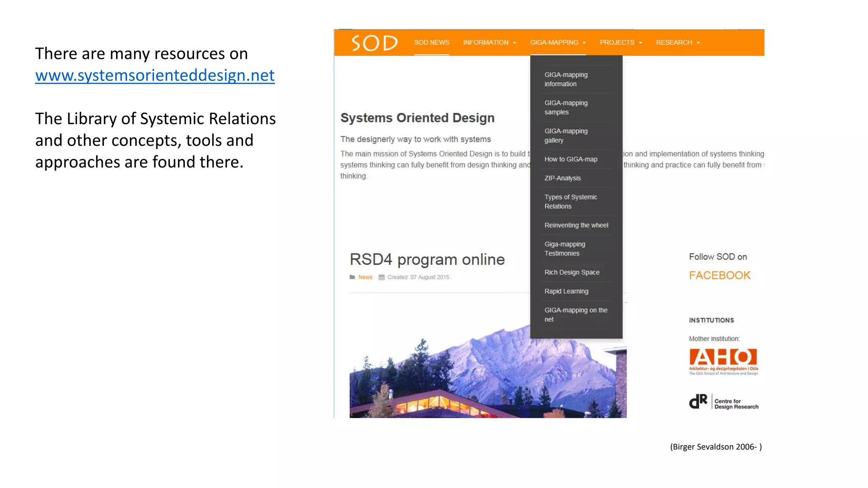This screenshot has height=488, width=868.
Task: Select GIGA-mapping samples entry
Action: tap(566, 108)
